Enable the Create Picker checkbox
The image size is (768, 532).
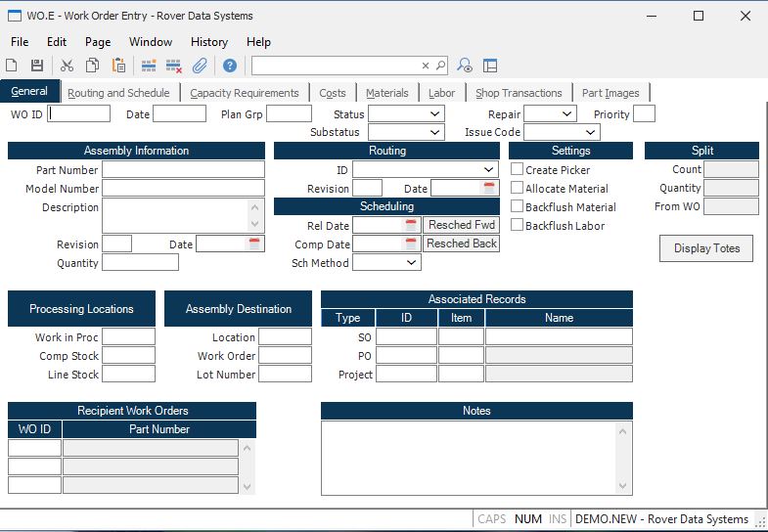(518, 170)
